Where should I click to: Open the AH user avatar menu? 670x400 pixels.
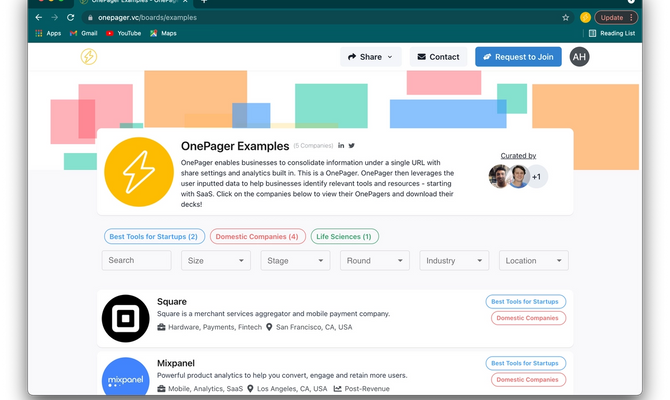tap(579, 57)
